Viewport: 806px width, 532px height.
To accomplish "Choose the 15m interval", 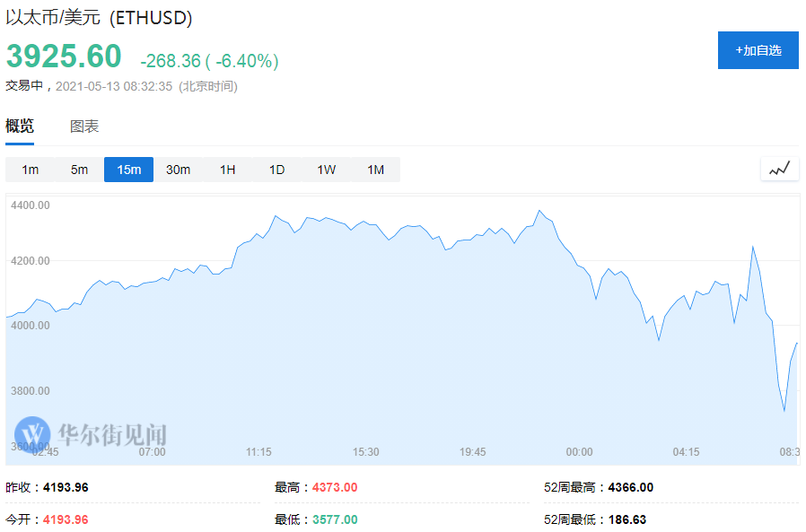I will [x=128, y=170].
